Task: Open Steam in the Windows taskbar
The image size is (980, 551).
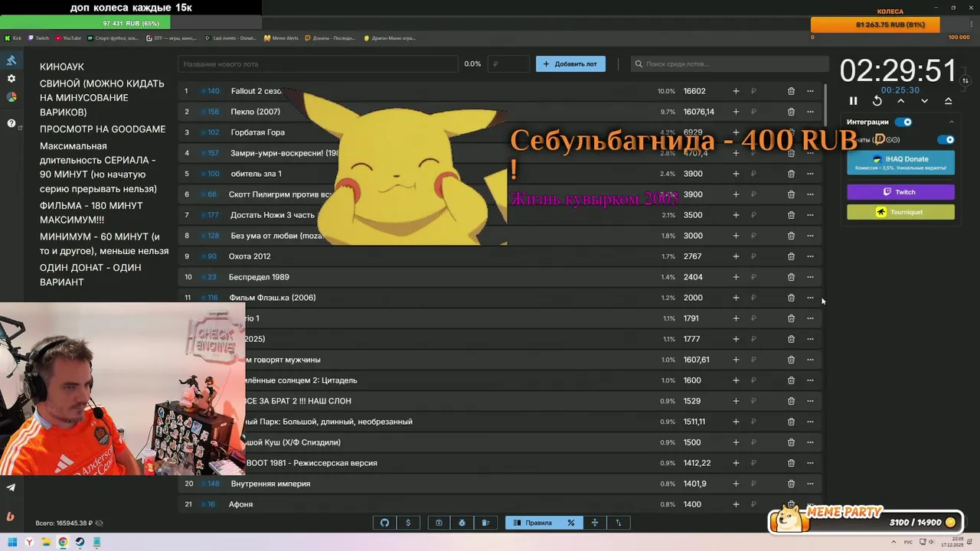Action: 80,542
